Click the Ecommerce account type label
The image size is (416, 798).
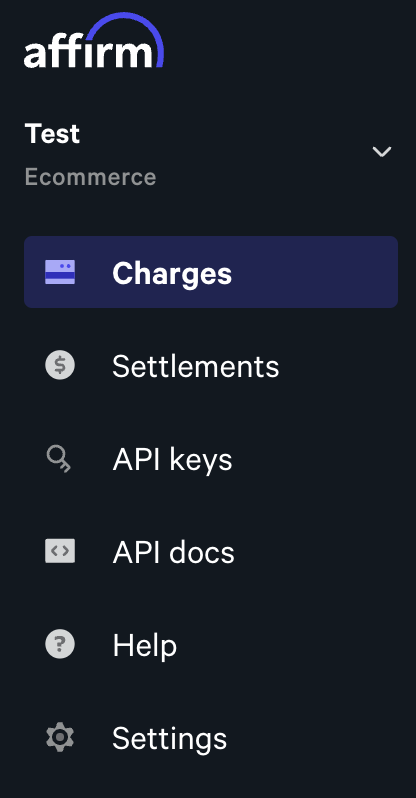pos(91,177)
